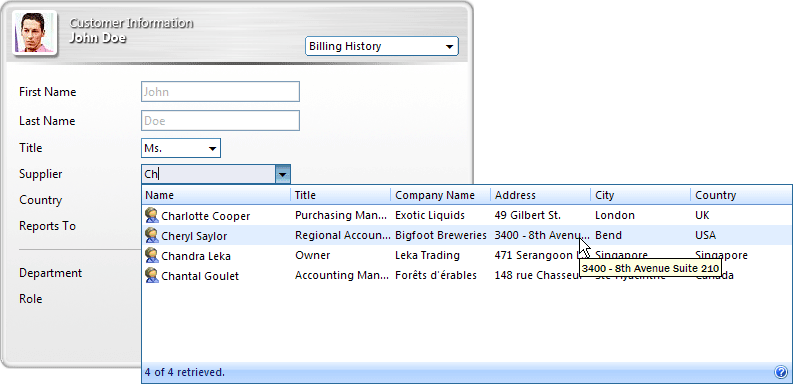793x384 pixels.
Task: Sort by the Country column header
Action: point(741,195)
